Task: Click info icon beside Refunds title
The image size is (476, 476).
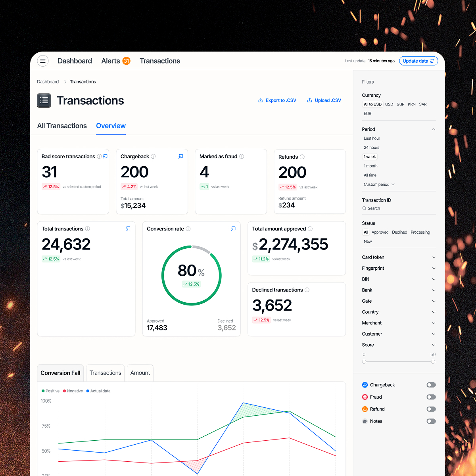Action: pyautogui.click(x=302, y=157)
